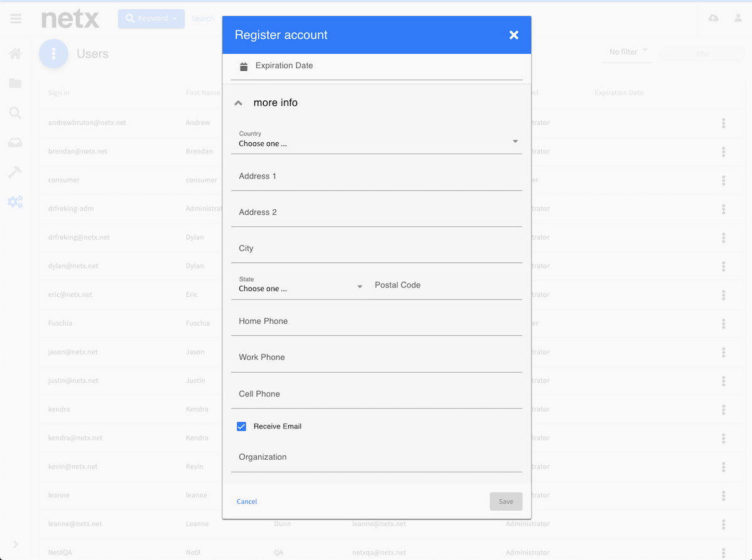Click the round Users actions button

54,54
